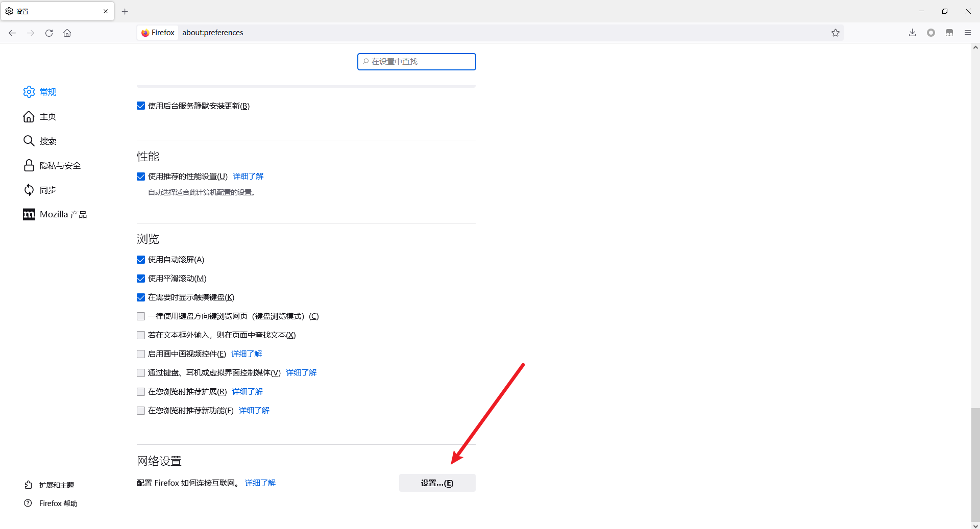Reload the current page
Image resolution: width=980 pixels, height=529 pixels.
click(49, 33)
